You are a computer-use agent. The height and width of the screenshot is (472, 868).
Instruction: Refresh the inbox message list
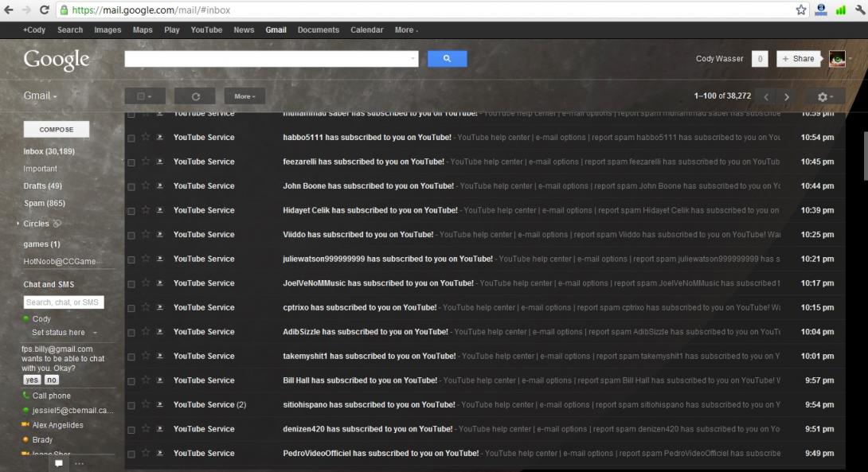tap(195, 96)
